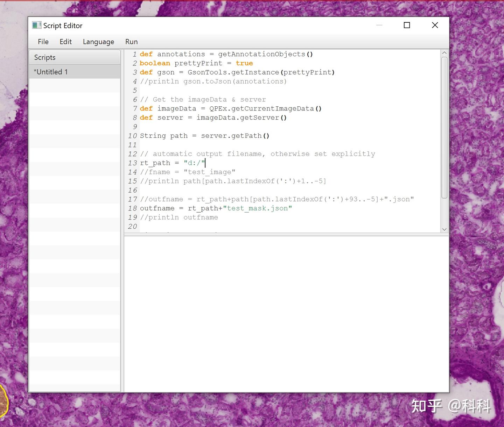Open the File menu
The height and width of the screenshot is (427, 504).
(x=43, y=42)
